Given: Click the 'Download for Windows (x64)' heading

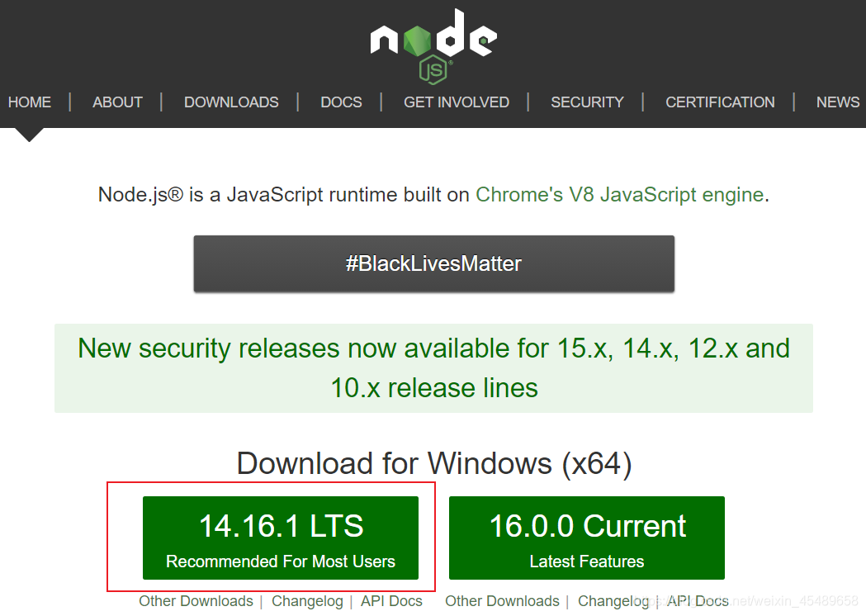Looking at the screenshot, I should [434, 463].
